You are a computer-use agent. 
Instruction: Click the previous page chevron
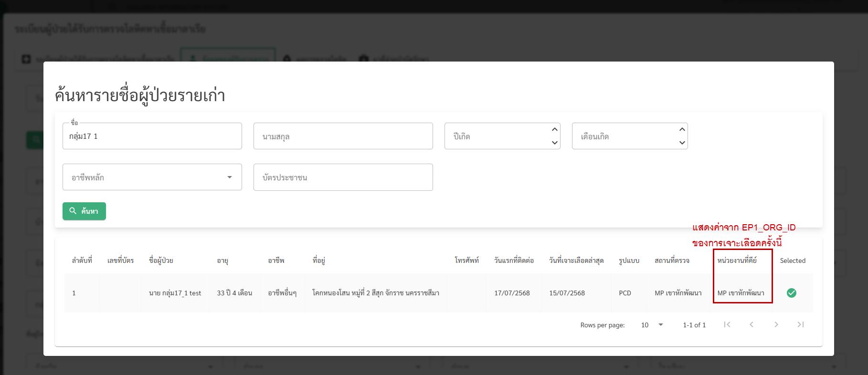click(752, 324)
